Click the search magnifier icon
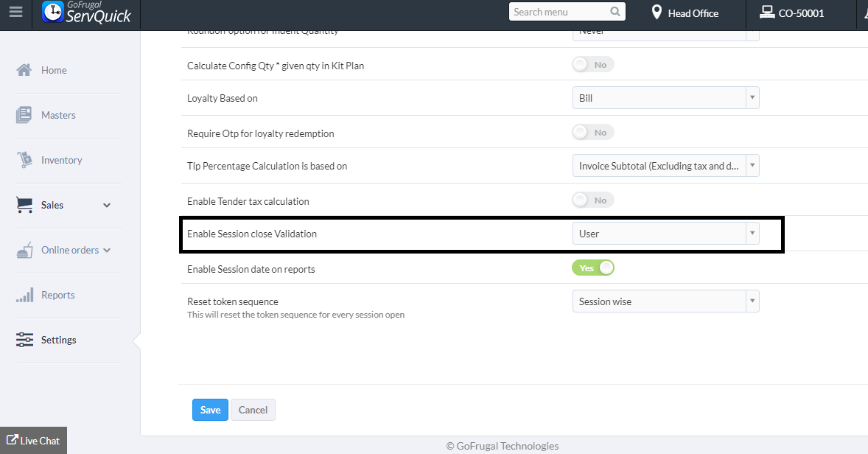 (x=615, y=12)
